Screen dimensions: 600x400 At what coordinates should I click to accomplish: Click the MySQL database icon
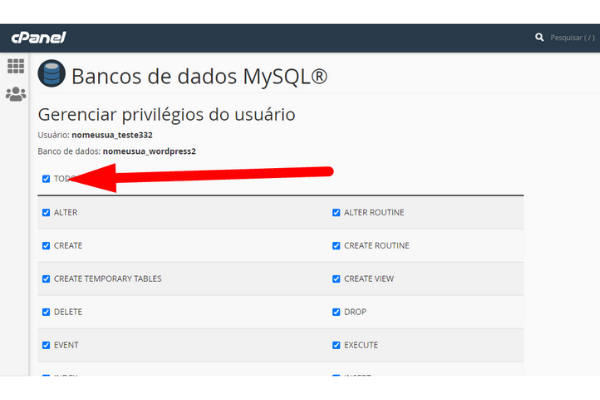[x=52, y=73]
